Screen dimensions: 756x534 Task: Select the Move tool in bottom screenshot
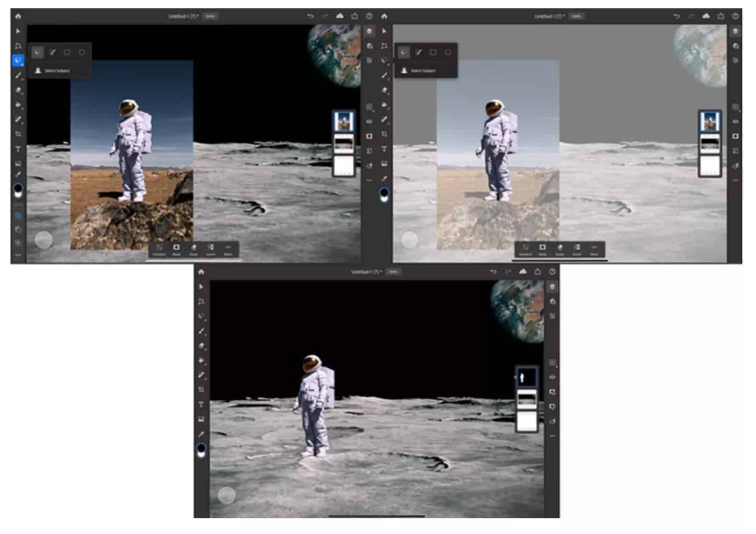[201, 287]
